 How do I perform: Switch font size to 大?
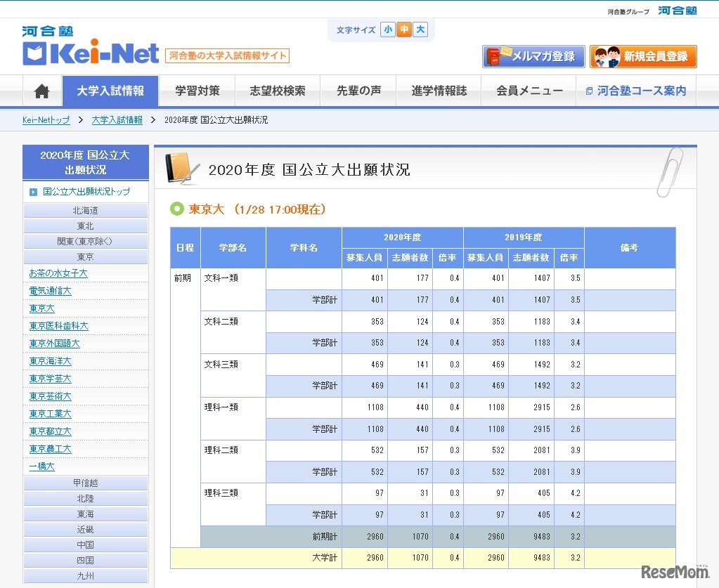(420, 30)
